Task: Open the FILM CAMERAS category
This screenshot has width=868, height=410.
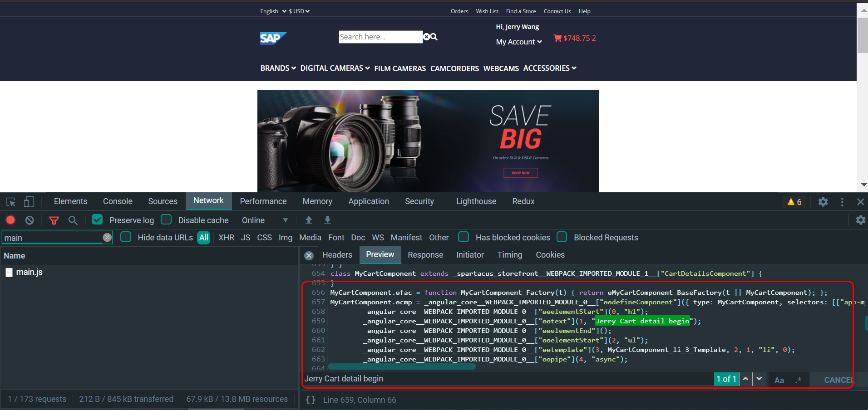Action: click(x=399, y=68)
